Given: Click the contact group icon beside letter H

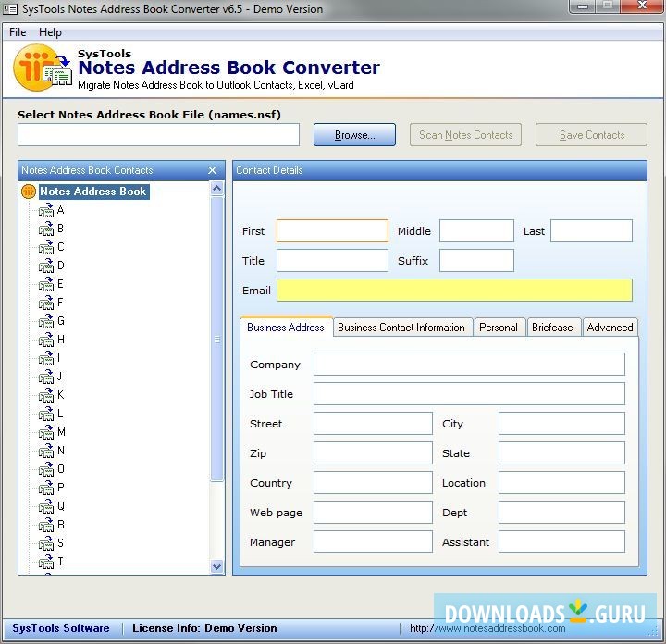Looking at the screenshot, I should pos(46,340).
